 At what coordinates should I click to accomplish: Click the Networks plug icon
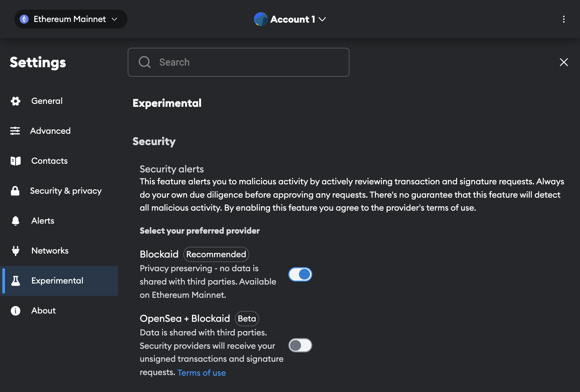[x=15, y=251]
